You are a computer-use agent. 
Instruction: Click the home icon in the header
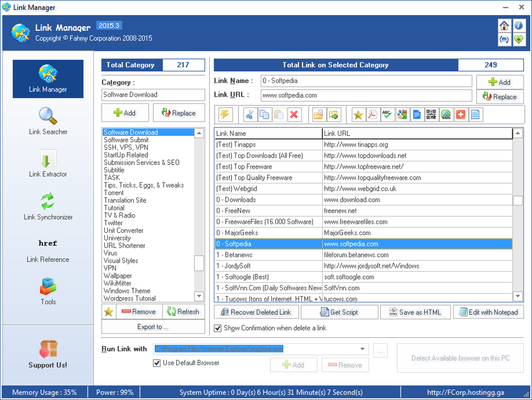tap(504, 26)
